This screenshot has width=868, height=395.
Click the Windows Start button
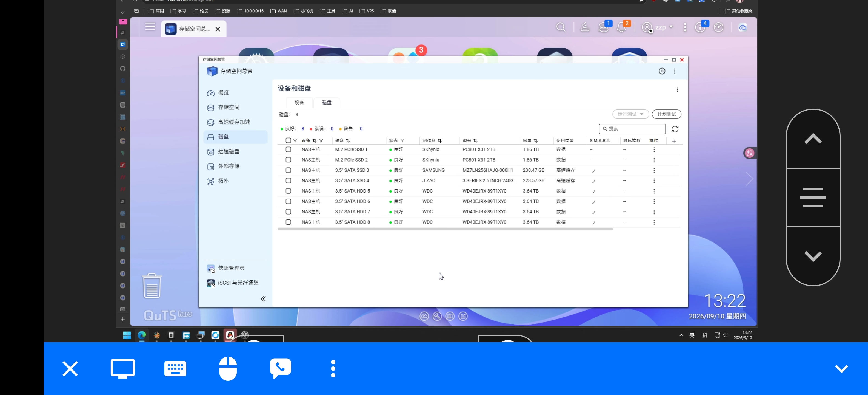[127, 335]
